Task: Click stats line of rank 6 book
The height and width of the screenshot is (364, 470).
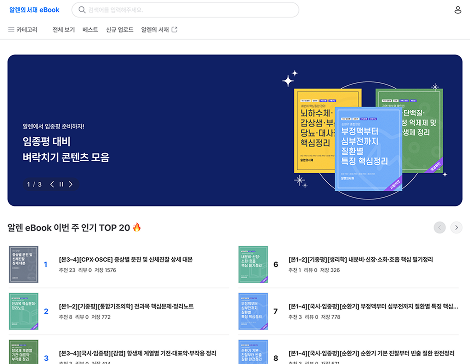Action: click(x=314, y=270)
